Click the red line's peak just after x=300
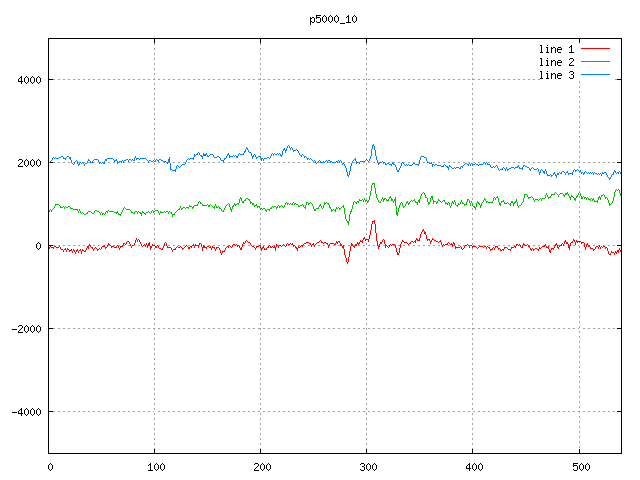The height and width of the screenshot is (480, 640). (373, 222)
